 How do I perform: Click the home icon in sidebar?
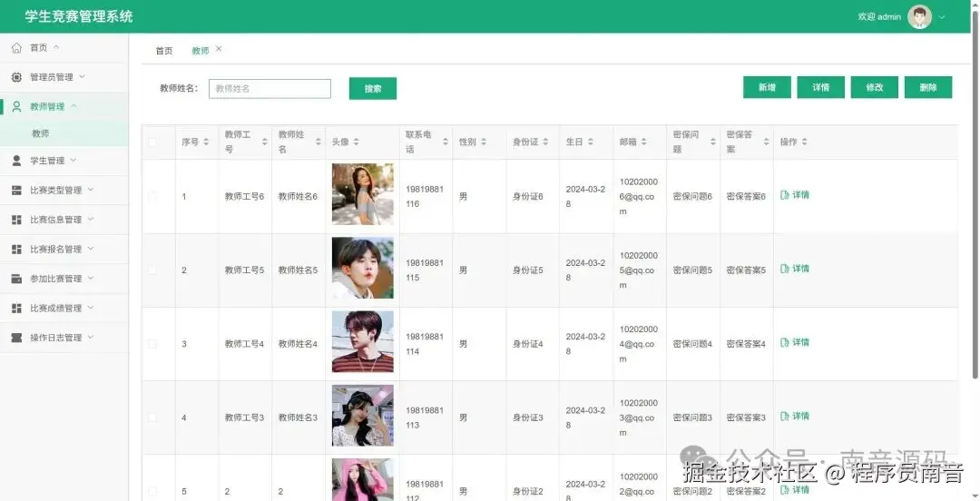(17, 47)
